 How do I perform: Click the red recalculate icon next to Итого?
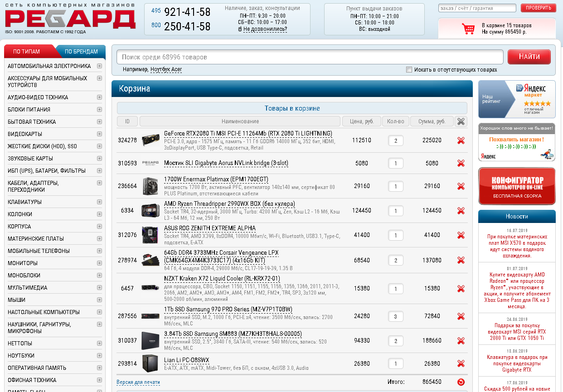pos(461,382)
